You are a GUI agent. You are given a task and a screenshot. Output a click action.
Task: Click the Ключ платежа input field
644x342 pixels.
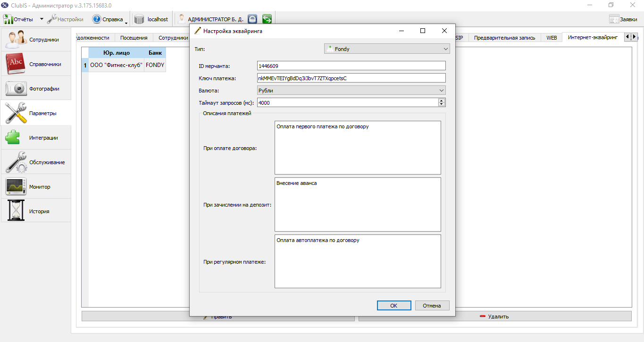[351, 78]
